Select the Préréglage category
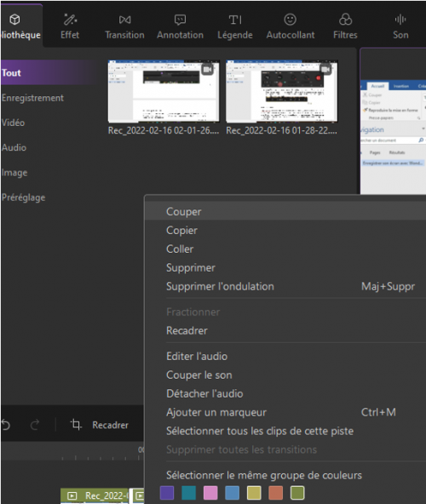426x504 pixels. click(x=23, y=198)
